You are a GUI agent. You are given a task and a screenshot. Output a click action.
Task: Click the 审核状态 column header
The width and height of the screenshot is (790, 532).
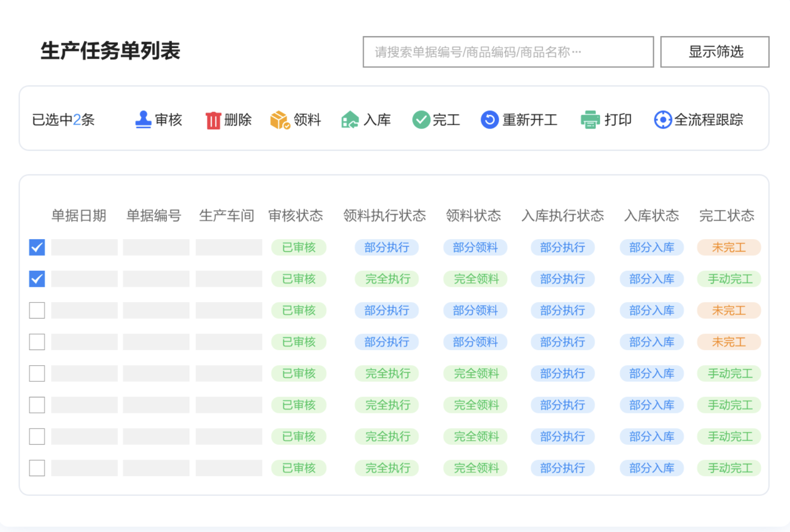[x=295, y=216]
